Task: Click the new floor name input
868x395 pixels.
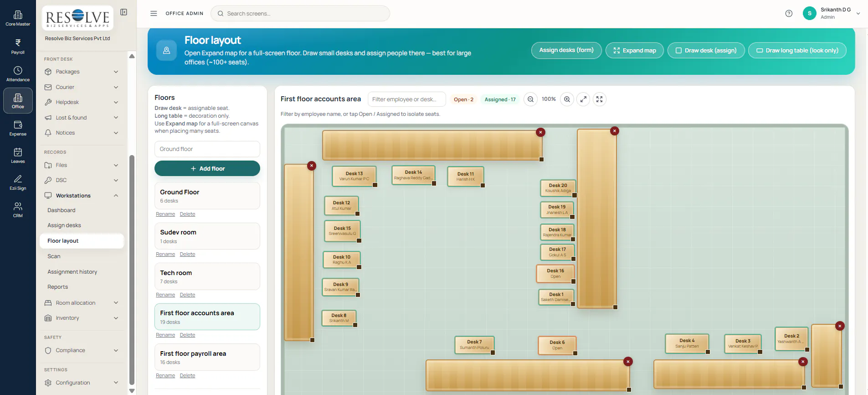Action: pos(207,149)
